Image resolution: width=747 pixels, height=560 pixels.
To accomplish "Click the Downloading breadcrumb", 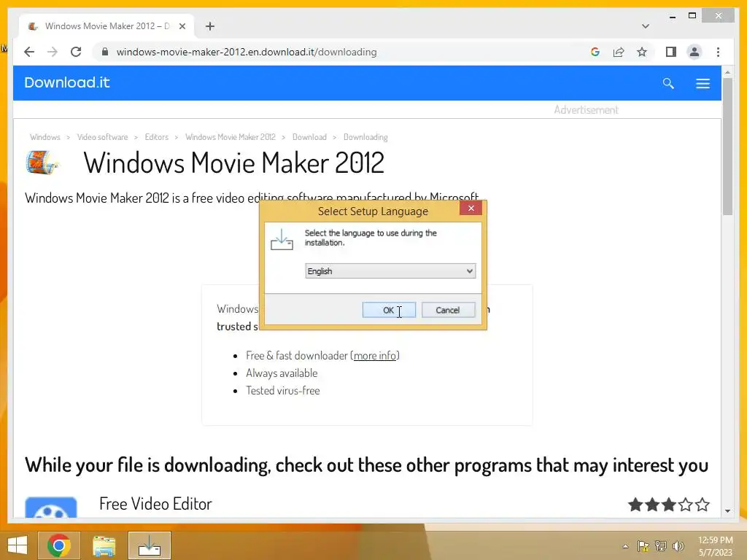I will coord(365,137).
